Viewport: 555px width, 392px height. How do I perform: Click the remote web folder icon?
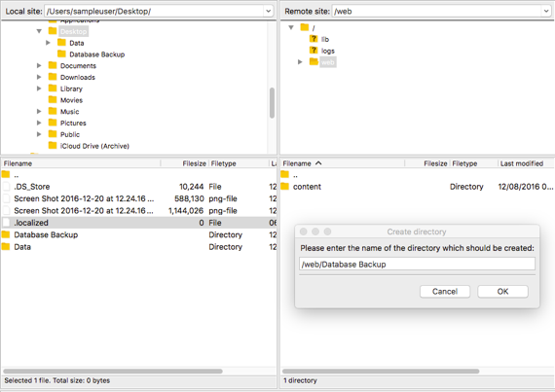[314, 61]
